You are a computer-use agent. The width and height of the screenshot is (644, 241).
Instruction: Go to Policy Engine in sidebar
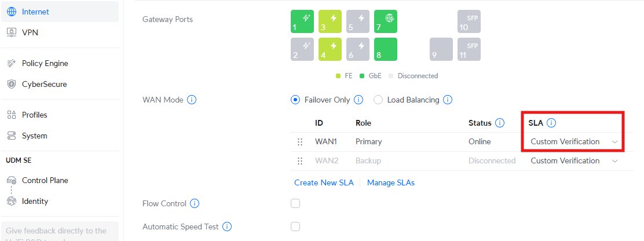[45, 63]
